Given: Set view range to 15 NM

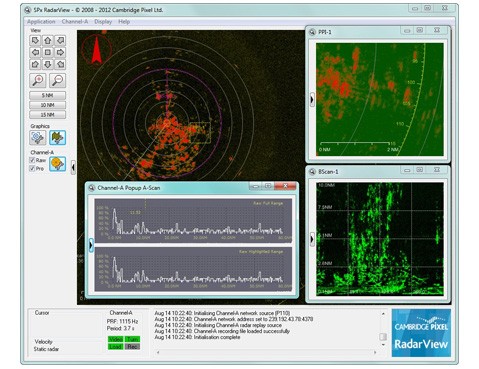Looking at the screenshot, I should (x=48, y=115).
